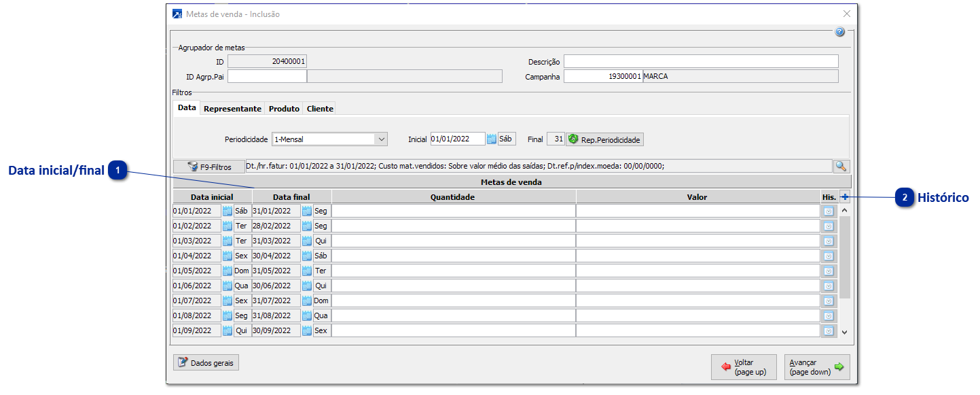Screen dimensions: 980x395
Task: Open calendar for Data inicial 01/07/2022
Action: (228, 300)
